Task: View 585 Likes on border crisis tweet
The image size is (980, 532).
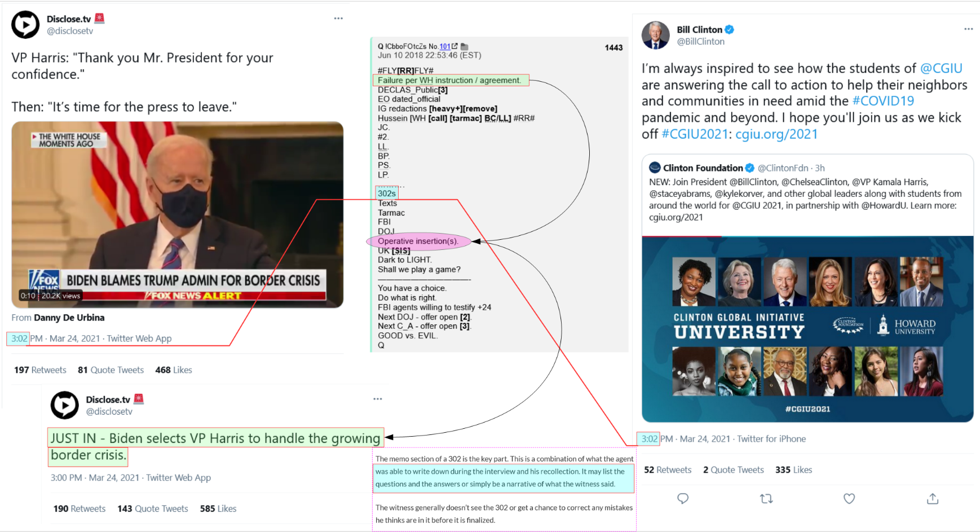Action: (x=218, y=509)
